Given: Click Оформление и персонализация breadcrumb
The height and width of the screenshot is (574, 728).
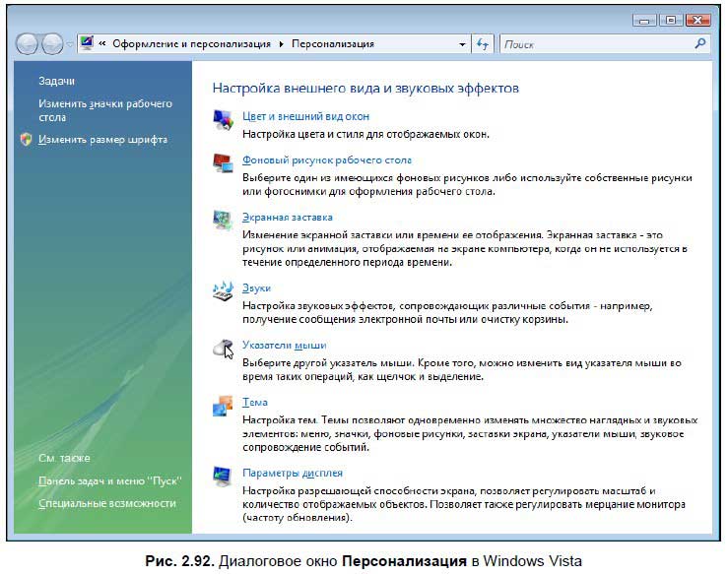Looking at the screenshot, I should pyautogui.click(x=191, y=44).
